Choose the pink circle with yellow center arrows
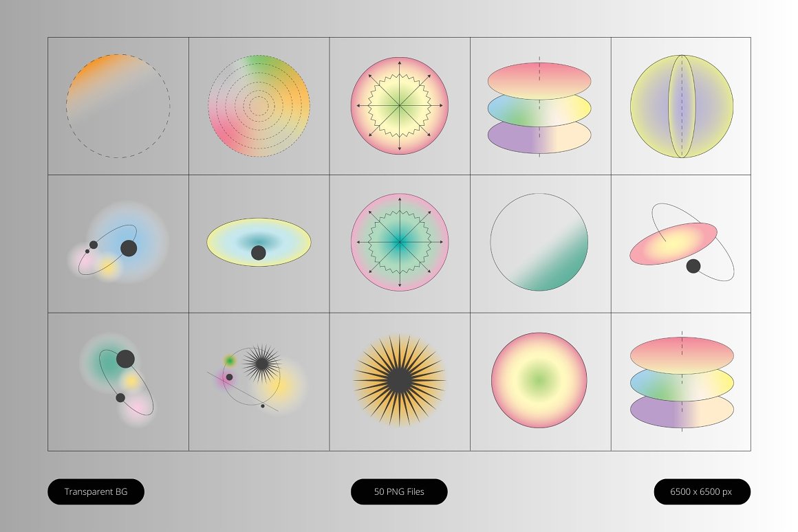 399,106
